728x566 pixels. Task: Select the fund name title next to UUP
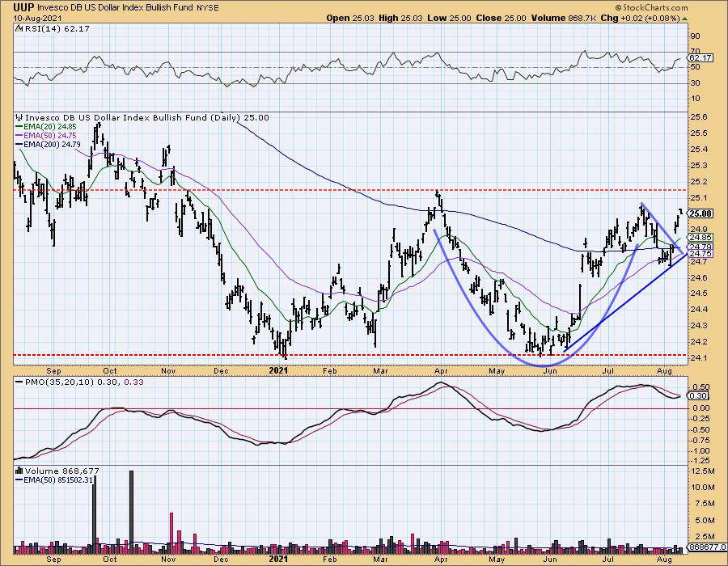[x=116, y=8]
